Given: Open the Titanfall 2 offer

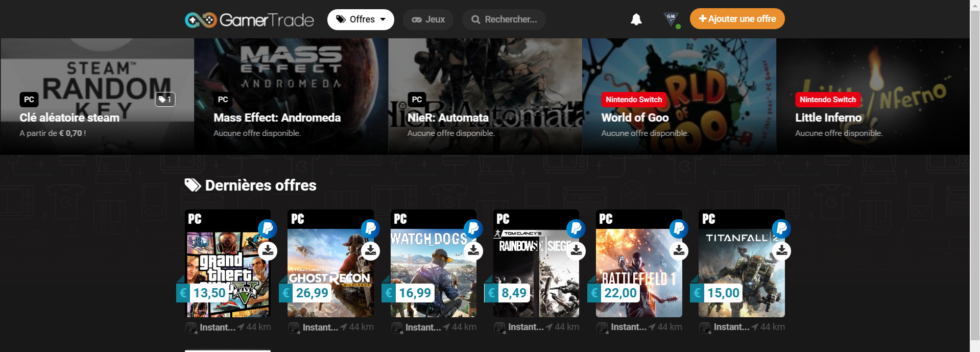Looking at the screenshot, I should point(742,263).
